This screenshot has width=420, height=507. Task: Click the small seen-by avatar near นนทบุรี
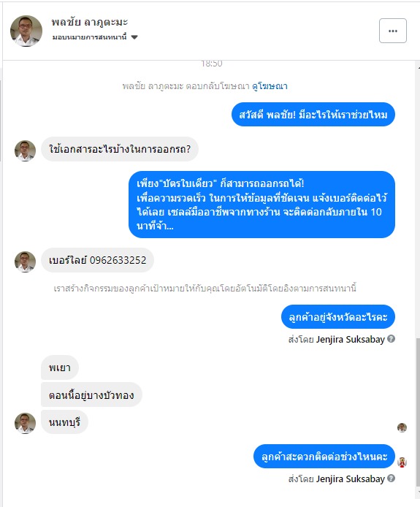click(x=402, y=427)
